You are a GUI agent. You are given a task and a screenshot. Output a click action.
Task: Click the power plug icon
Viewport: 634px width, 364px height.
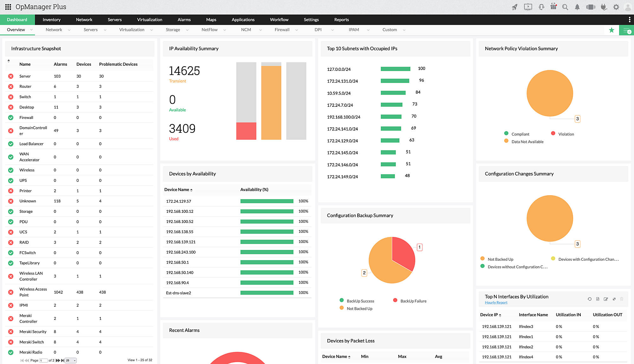coord(604,7)
